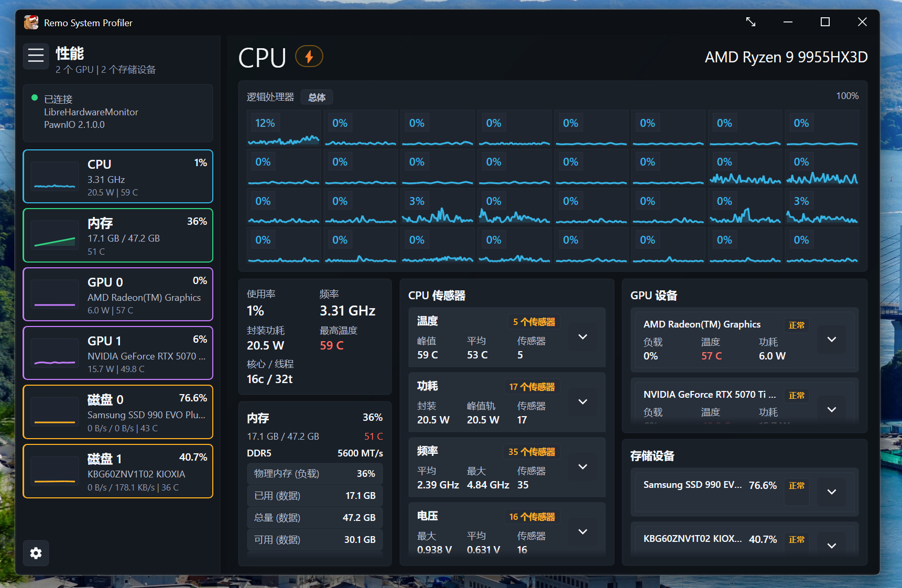This screenshot has width=902, height=588.
Task: Click the 可用 (数据) 30.1 GB row
Action: tap(314, 540)
